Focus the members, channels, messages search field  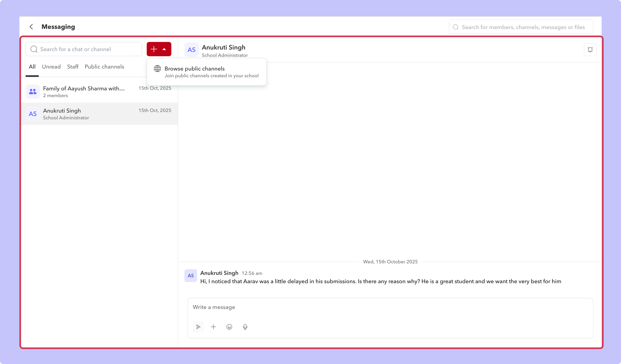click(x=521, y=27)
